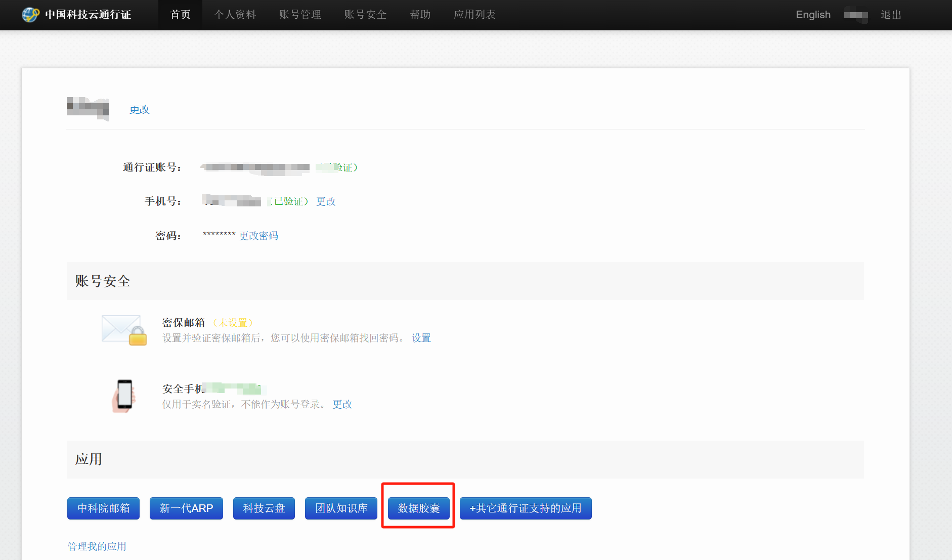The width and height of the screenshot is (952, 560).
Task: Open the 个人资料 menu item
Action: 235,15
